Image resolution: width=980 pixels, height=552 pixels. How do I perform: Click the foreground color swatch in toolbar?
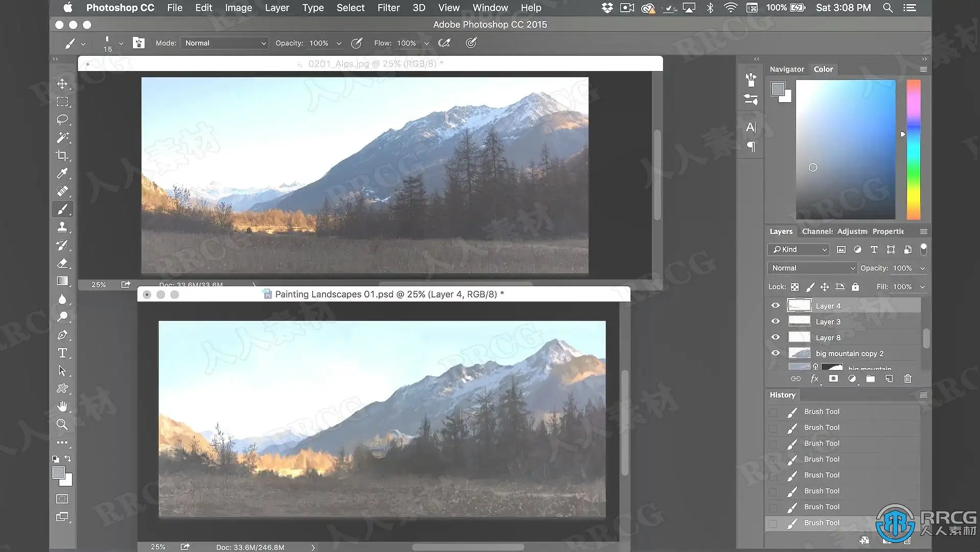click(x=58, y=473)
